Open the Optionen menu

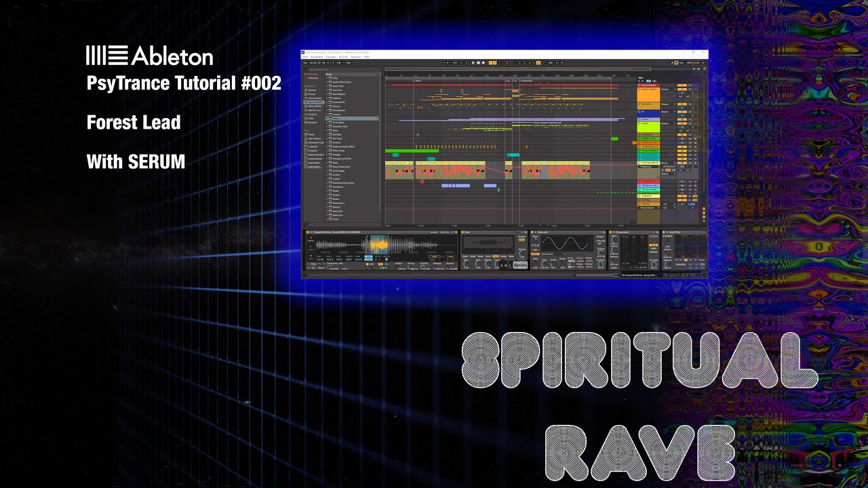356,57
